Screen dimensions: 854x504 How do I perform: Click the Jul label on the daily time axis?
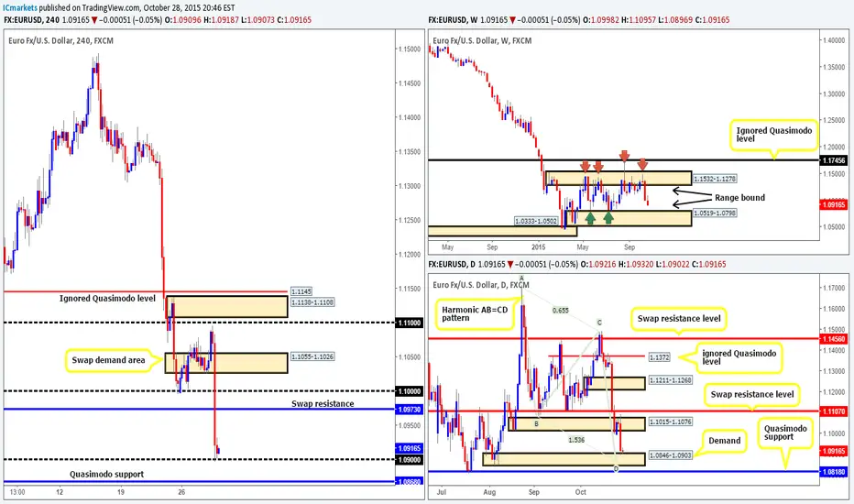pos(441,491)
